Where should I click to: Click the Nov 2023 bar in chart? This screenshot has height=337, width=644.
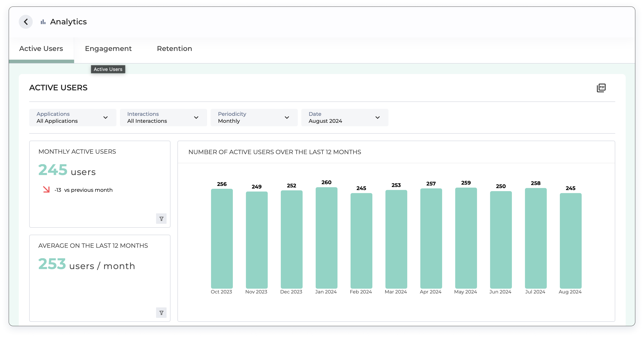click(257, 240)
